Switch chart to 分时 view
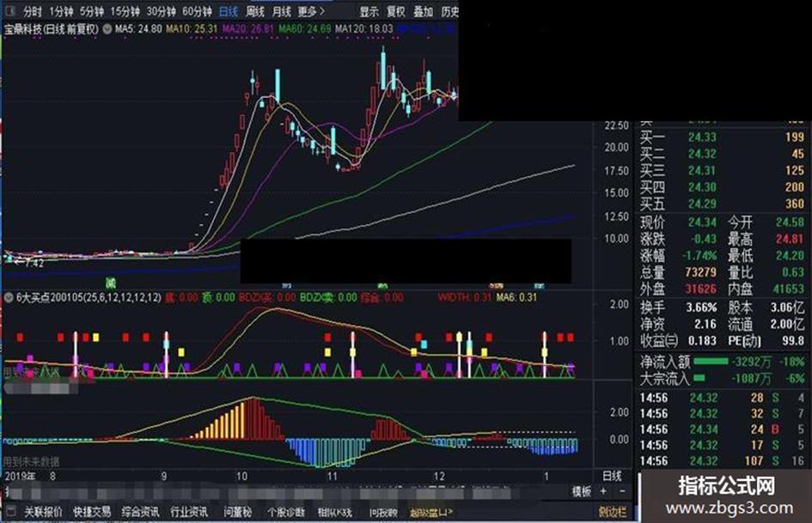This screenshot has height=523, width=812. click(x=32, y=11)
